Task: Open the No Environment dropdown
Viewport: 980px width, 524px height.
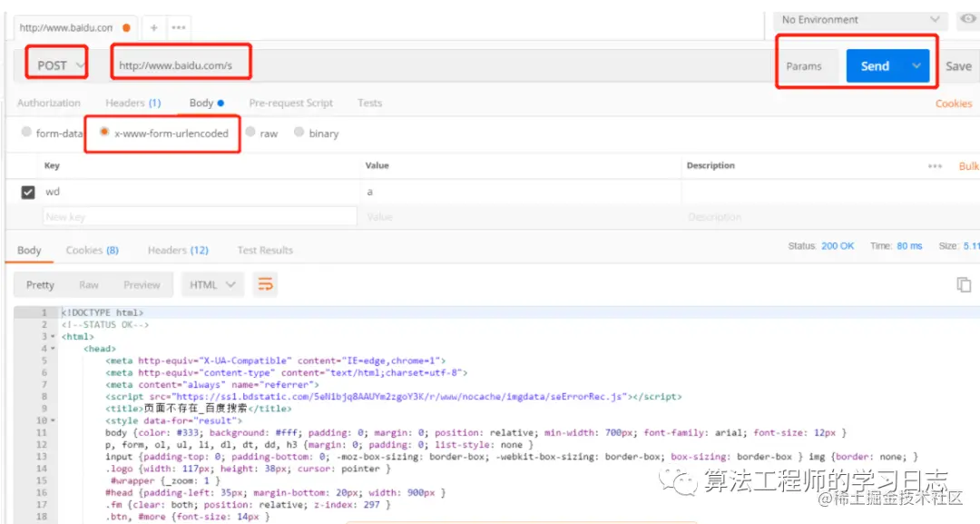Action: 860,19
